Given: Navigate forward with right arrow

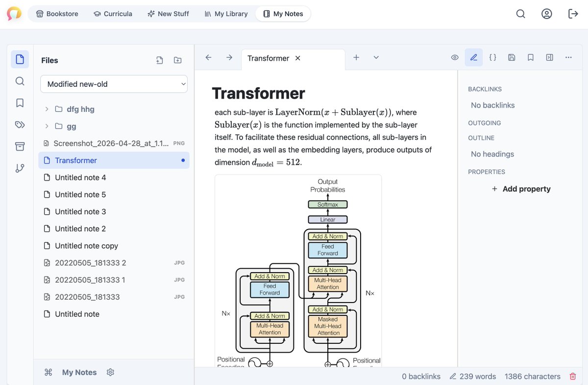Looking at the screenshot, I should click(x=229, y=57).
